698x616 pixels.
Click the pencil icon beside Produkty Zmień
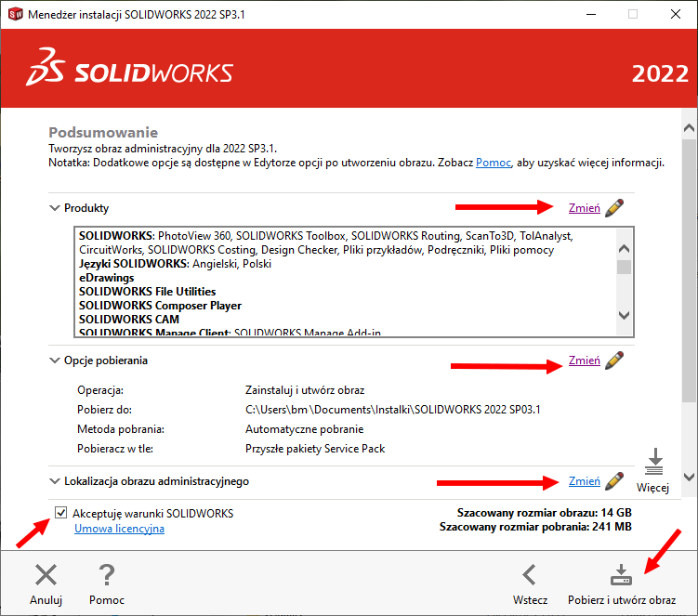[614, 208]
